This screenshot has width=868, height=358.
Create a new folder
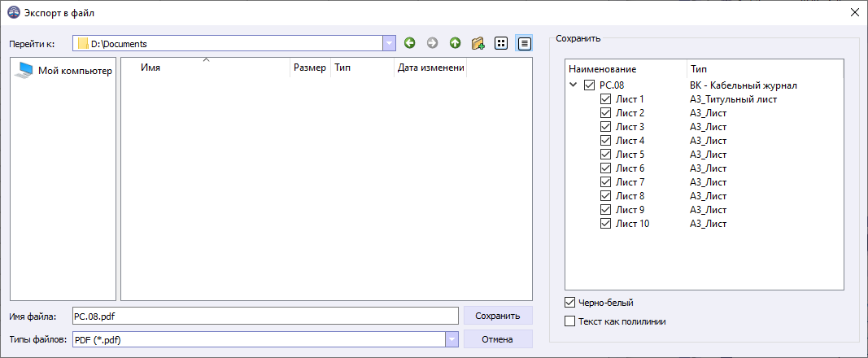(x=478, y=43)
